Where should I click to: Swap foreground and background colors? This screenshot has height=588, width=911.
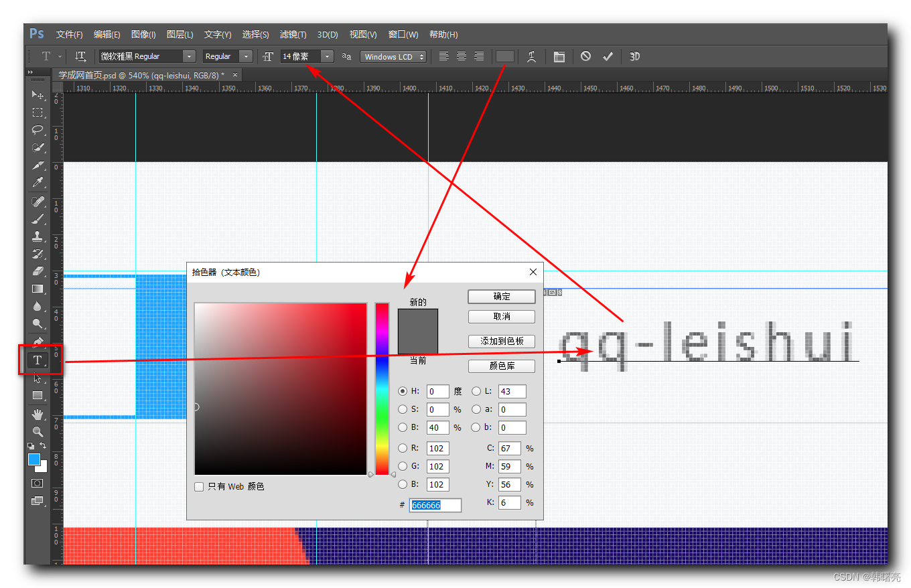44,445
